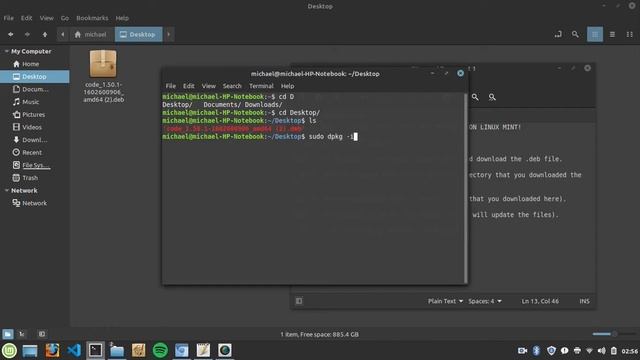Open the Plain Text language dropdown
This screenshot has width=640, height=360.
click(445, 301)
